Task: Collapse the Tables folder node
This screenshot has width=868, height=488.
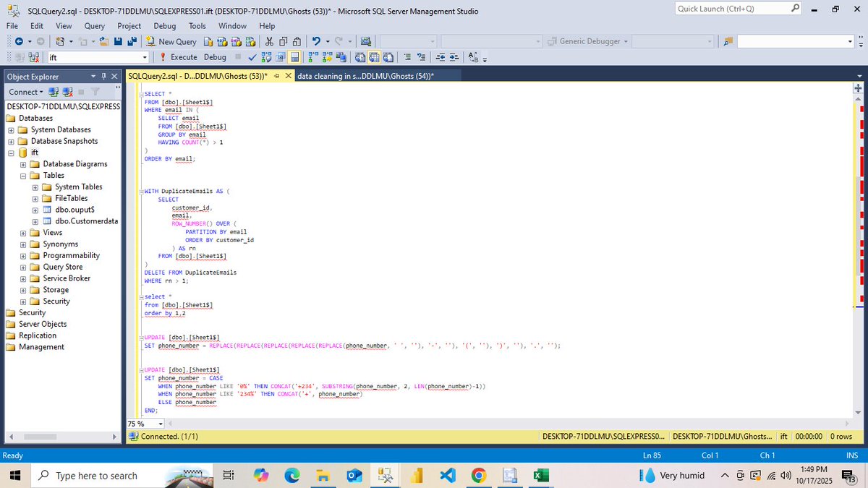Action: pos(24,175)
